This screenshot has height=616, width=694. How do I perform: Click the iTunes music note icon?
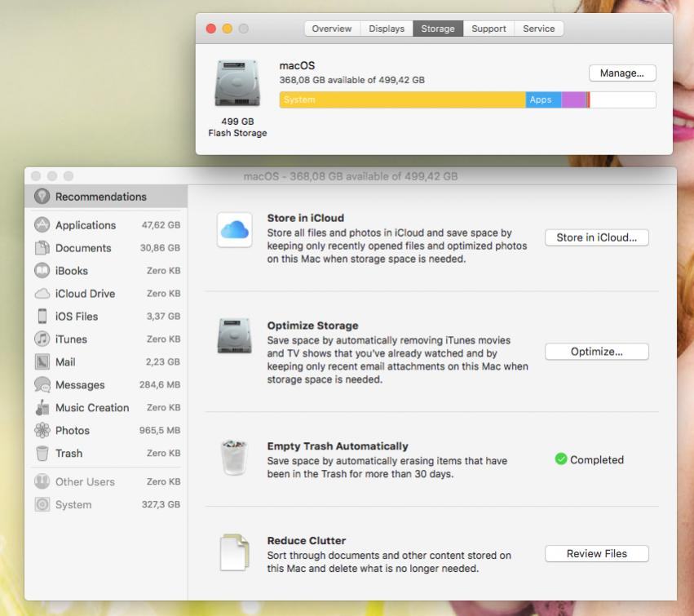42,339
